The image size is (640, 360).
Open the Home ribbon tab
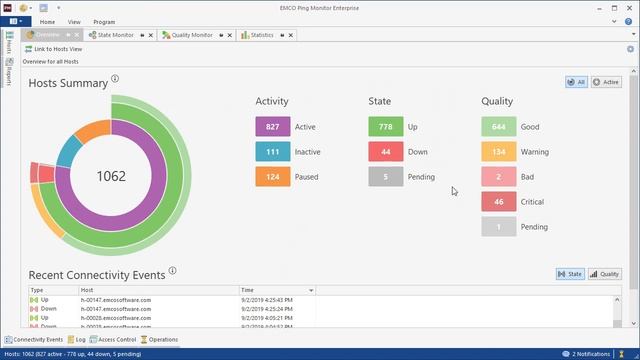(x=47, y=22)
